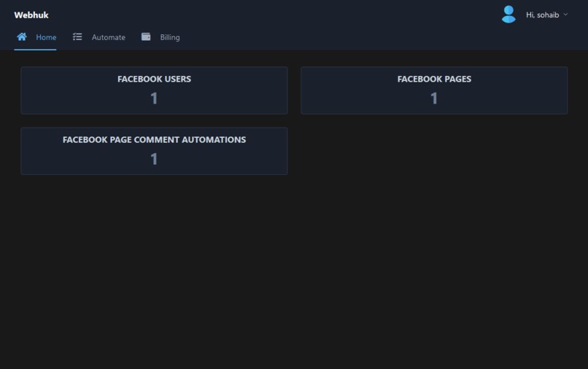This screenshot has height=369, width=588.
Task: Click the Facebook Pages count value
Action: point(434,98)
